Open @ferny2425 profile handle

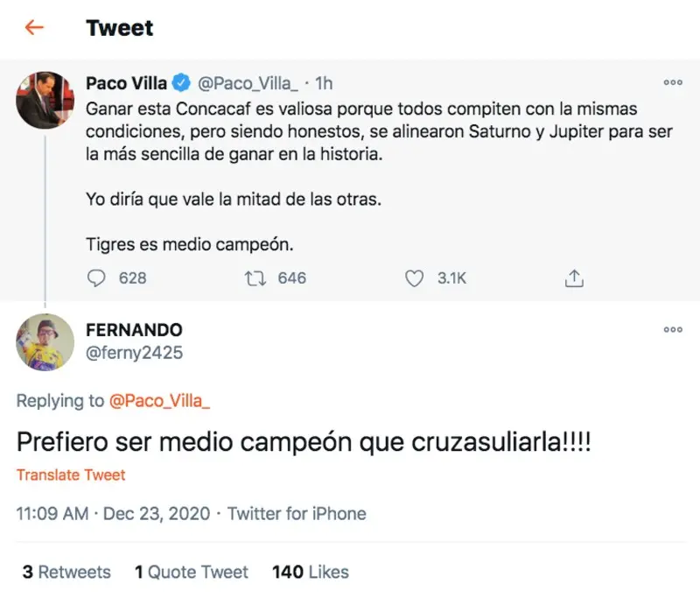134,353
